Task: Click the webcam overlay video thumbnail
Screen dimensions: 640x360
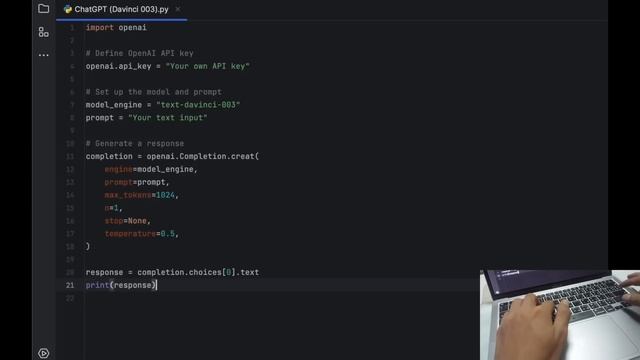Action: [x=560, y=315]
